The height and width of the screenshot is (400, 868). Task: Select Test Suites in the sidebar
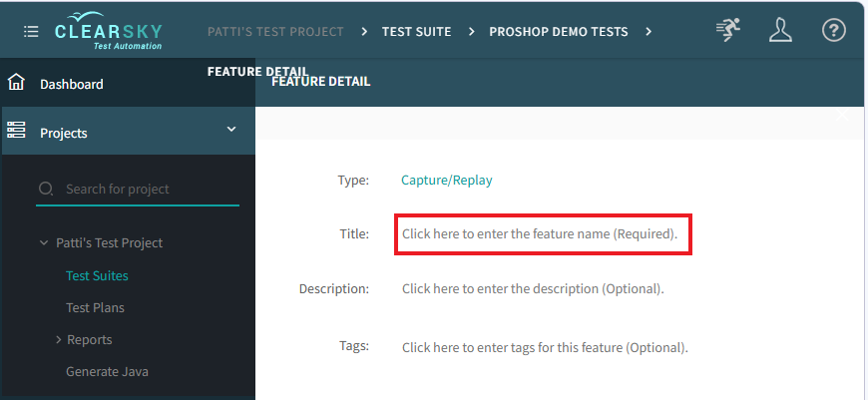[x=97, y=275]
